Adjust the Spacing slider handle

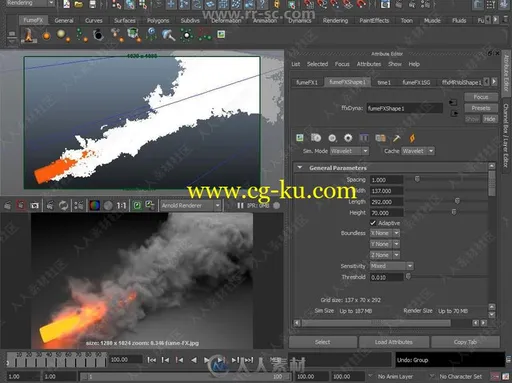point(417,179)
